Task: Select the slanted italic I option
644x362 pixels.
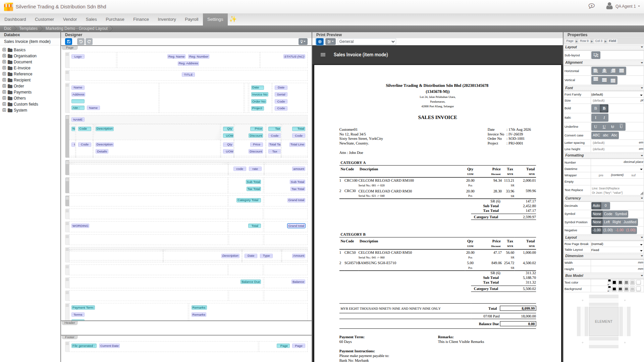Action: [604, 118]
